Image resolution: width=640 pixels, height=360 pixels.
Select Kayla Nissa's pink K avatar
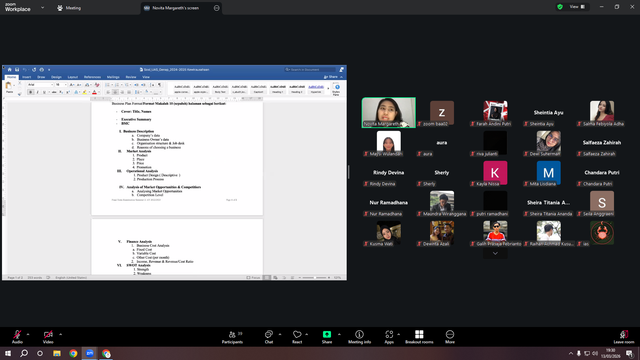tap(495, 173)
